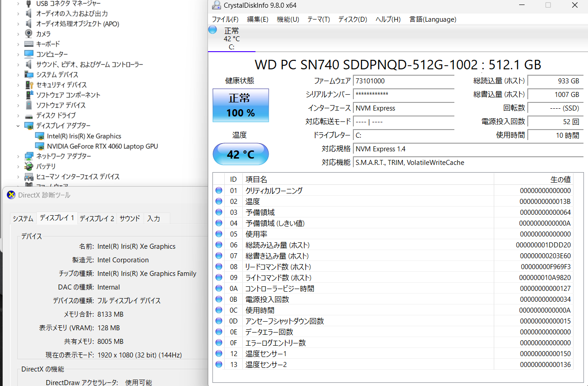Click the 正常 100 % health status button

tap(241, 105)
